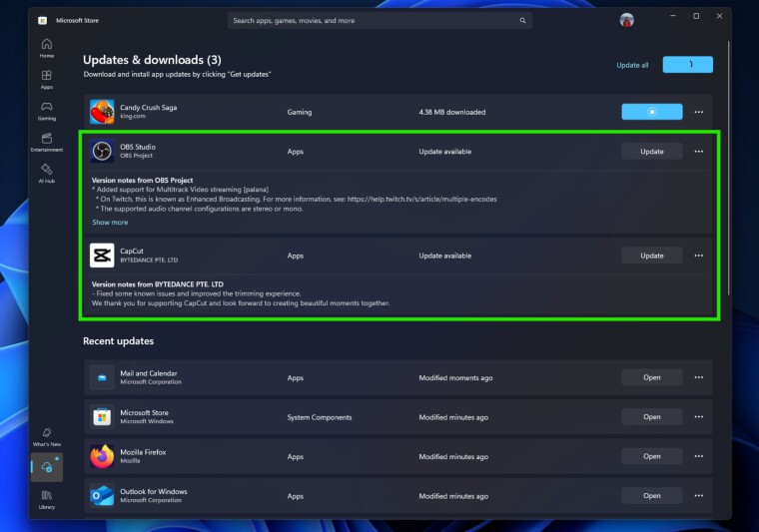759x532 pixels.
Task: Select the Downloads cloud icon in sidebar
Action: (x=47, y=467)
